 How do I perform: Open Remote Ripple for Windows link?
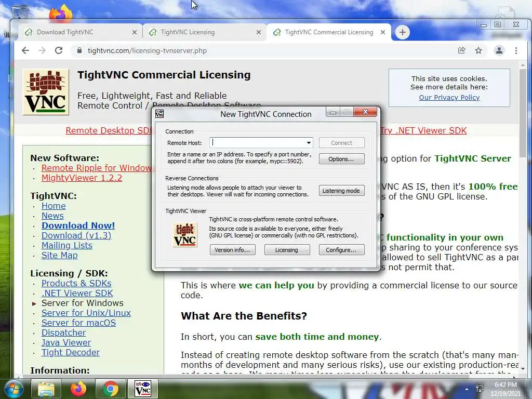pyautogui.click(x=96, y=168)
